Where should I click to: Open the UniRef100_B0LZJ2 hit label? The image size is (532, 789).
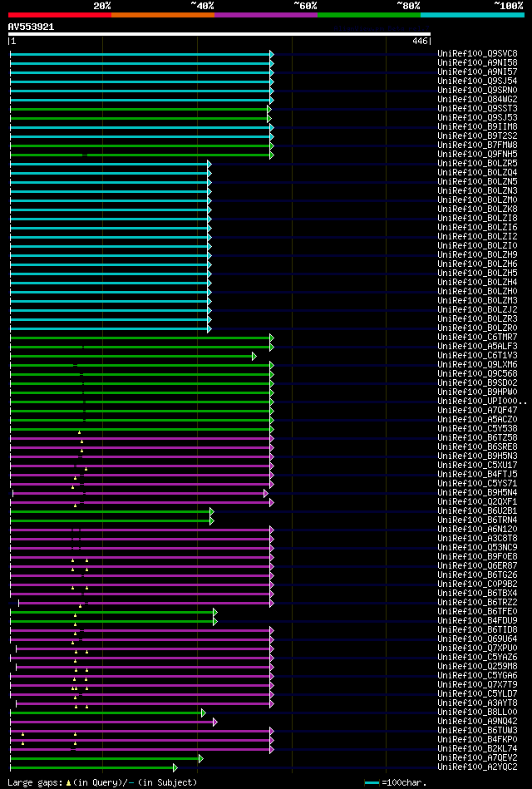click(x=478, y=309)
